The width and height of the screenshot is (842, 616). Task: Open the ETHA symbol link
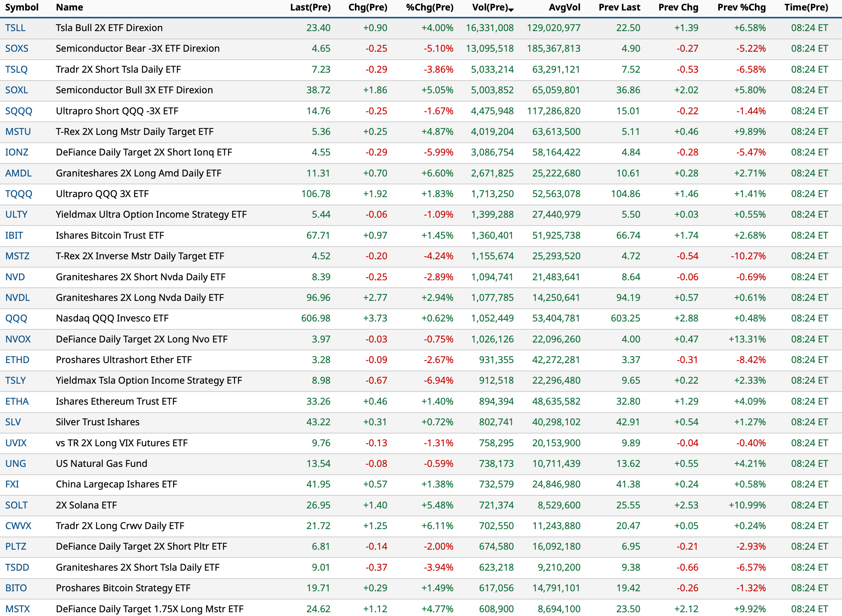(x=17, y=402)
